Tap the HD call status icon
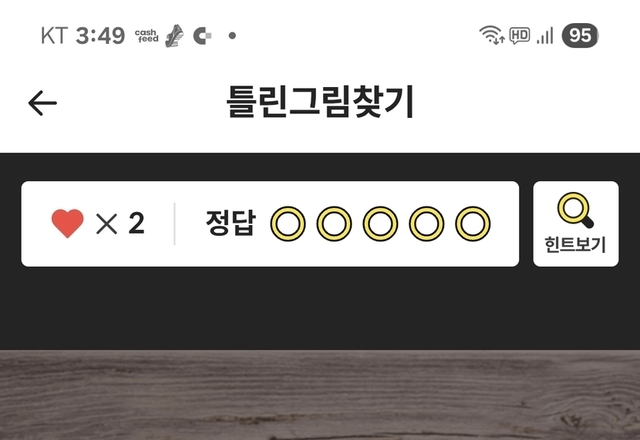 (520, 36)
